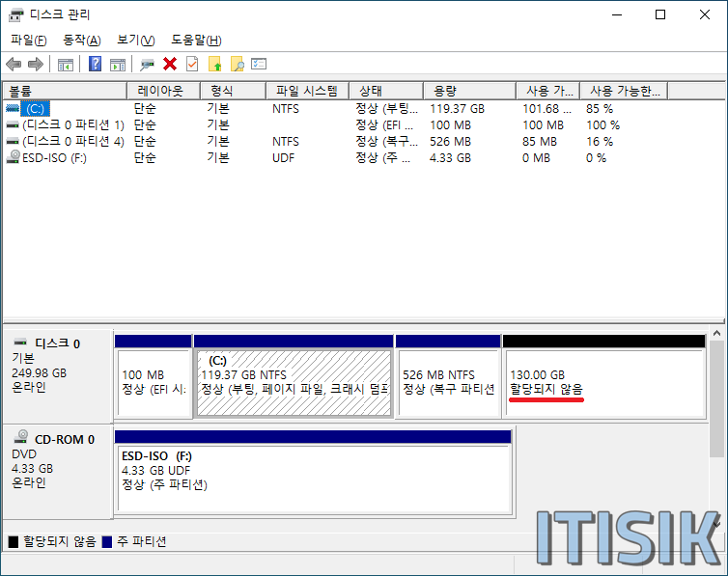Open the 동작(A) menu
The height and width of the screenshot is (576, 728).
82,41
